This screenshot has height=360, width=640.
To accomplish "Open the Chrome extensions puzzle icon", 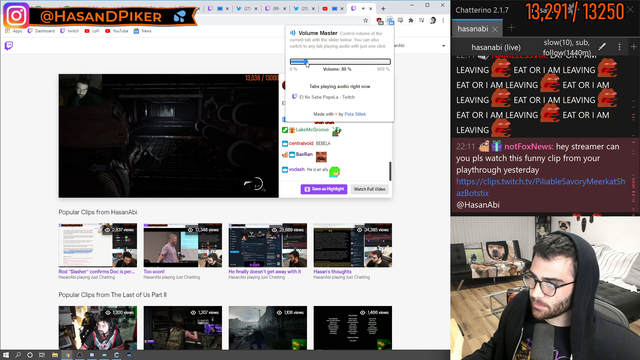I will tap(411, 20).
